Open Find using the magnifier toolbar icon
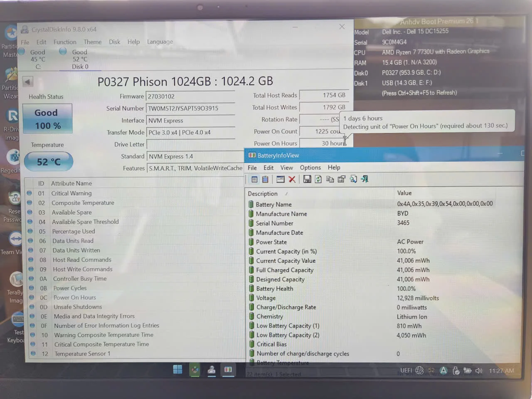This screenshot has width=532, height=399. 353,179
